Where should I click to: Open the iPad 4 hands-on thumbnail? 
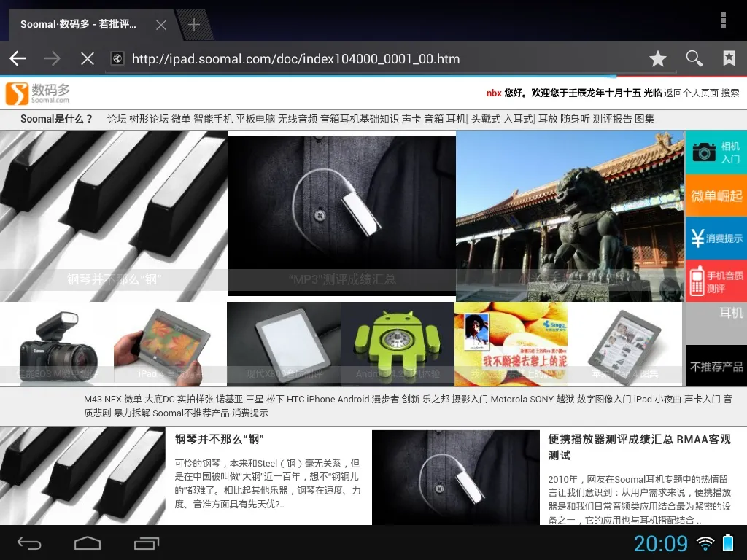coord(170,344)
